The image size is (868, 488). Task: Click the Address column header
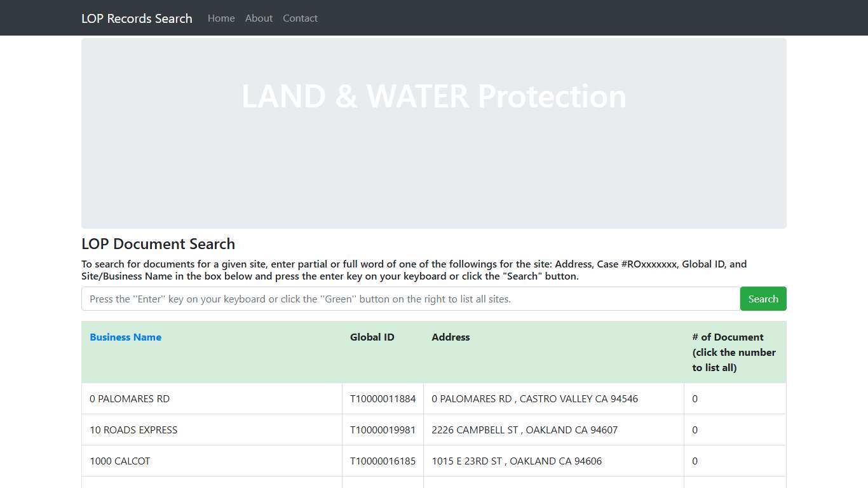coord(451,337)
